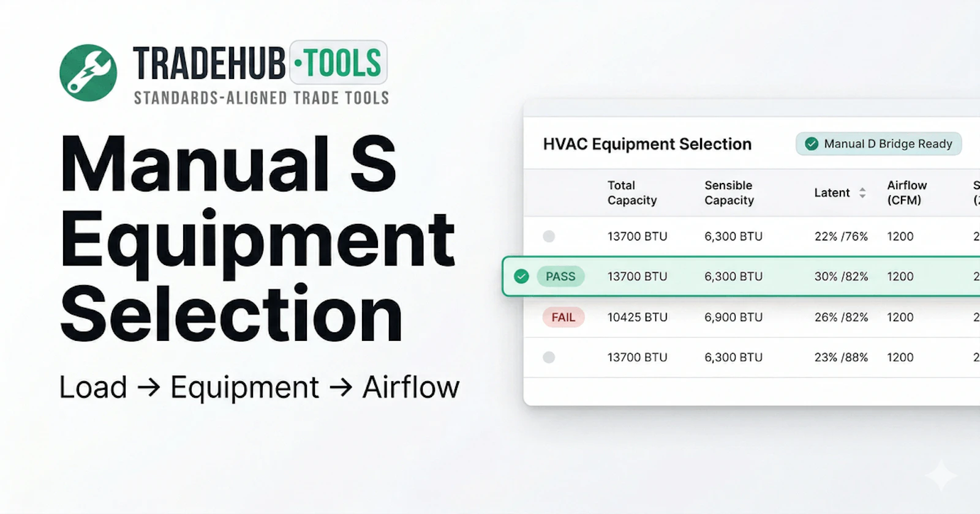Click the Manual D Bridge Ready badge
This screenshot has height=514, width=980.
878,144
